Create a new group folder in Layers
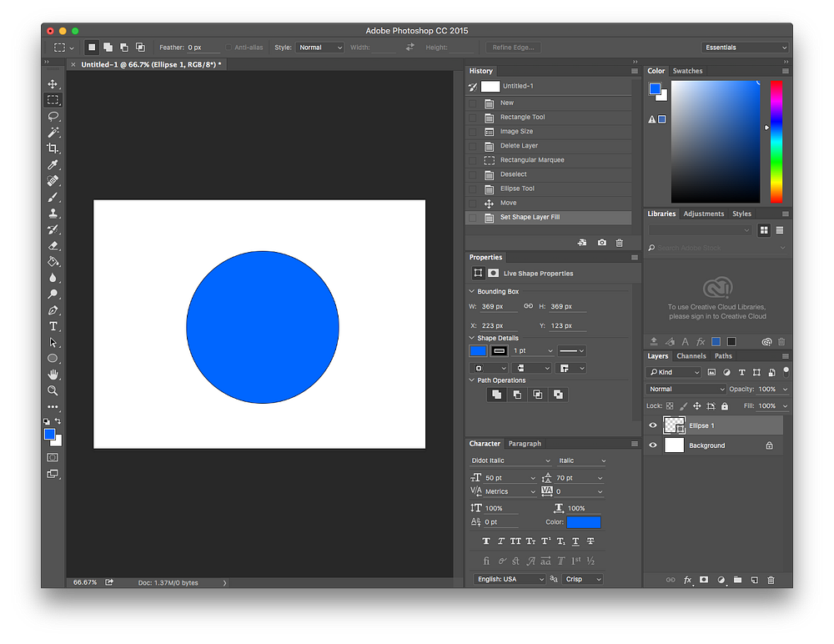Screen dimensions: 834x644 (737, 580)
